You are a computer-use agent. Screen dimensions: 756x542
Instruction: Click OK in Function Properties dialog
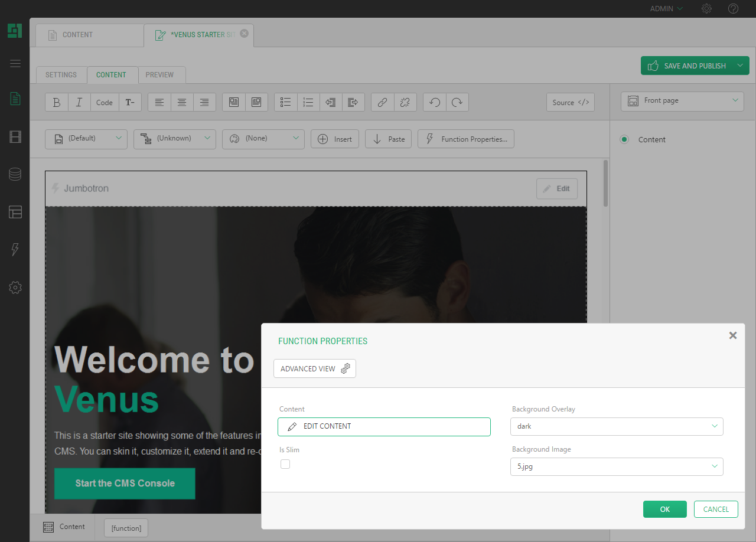(x=664, y=509)
